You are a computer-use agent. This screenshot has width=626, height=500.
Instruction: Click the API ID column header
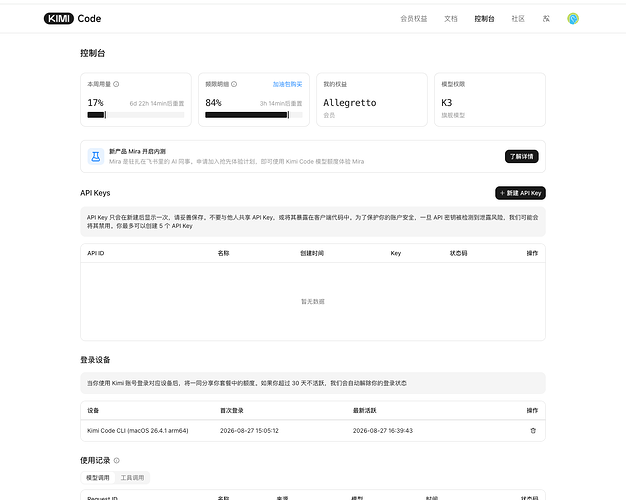[x=96, y=253]
